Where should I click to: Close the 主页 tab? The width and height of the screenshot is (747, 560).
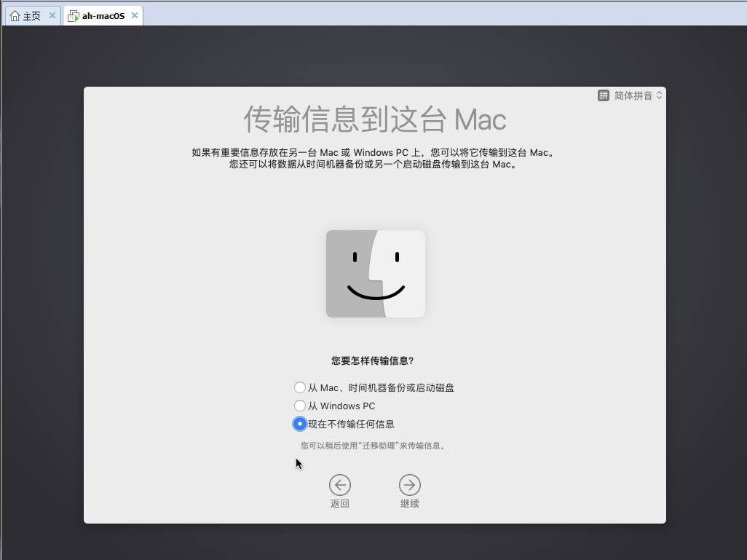52,15
